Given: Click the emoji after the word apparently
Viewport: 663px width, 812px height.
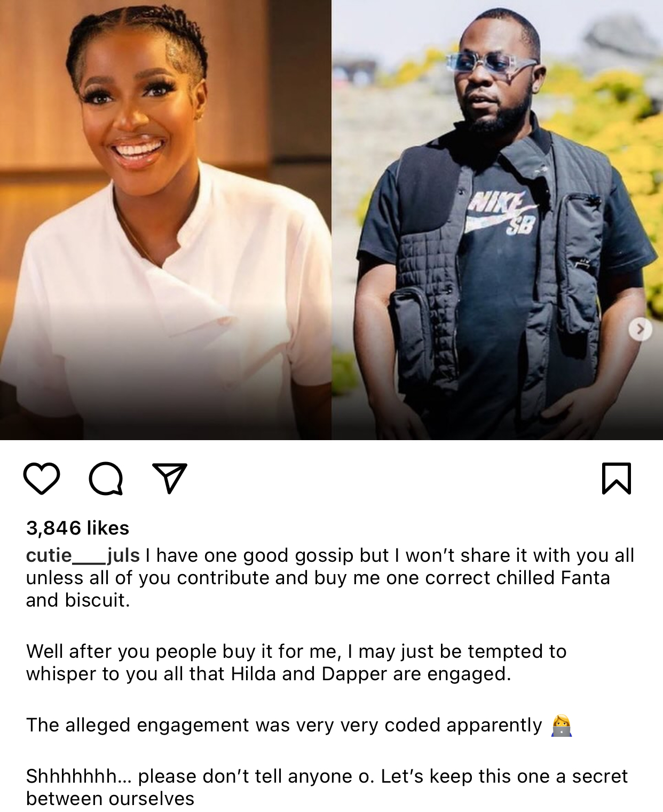Looking at the screenshot, I should [561, 726].
